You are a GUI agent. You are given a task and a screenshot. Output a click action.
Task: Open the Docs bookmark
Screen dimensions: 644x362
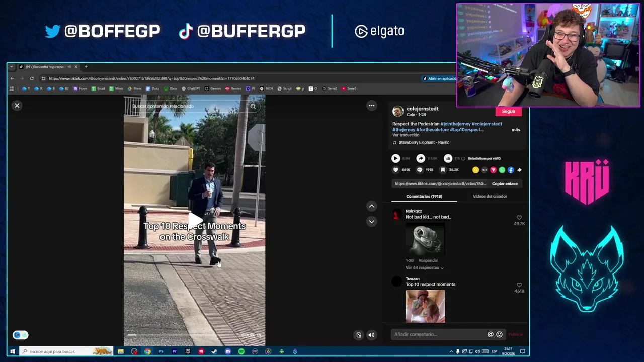[152, 88]
